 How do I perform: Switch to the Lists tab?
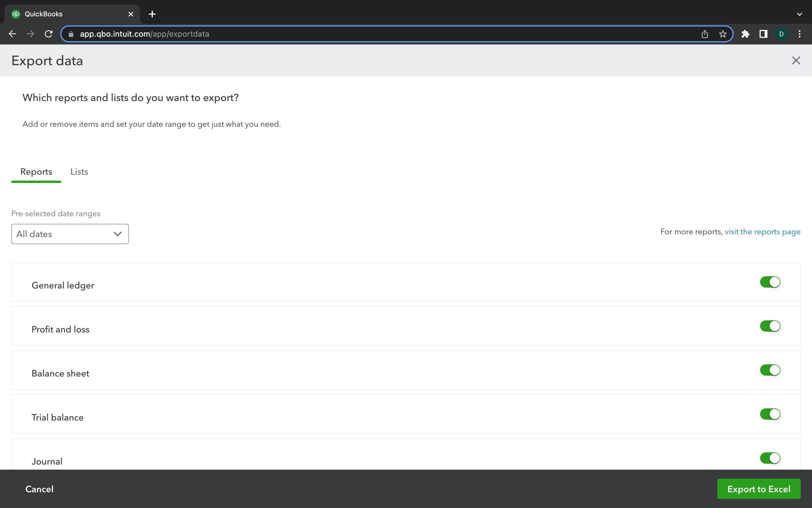tap(79, 172)
